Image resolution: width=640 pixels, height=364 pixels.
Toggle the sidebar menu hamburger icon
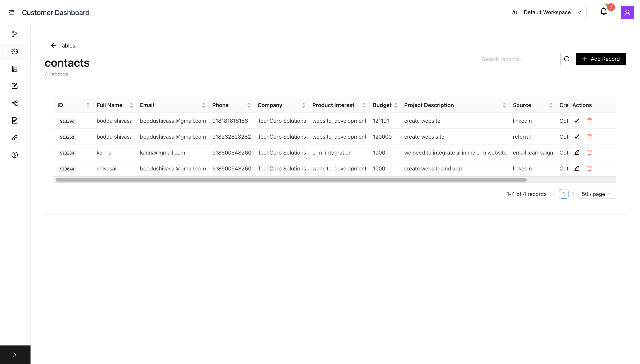(12, 12)
